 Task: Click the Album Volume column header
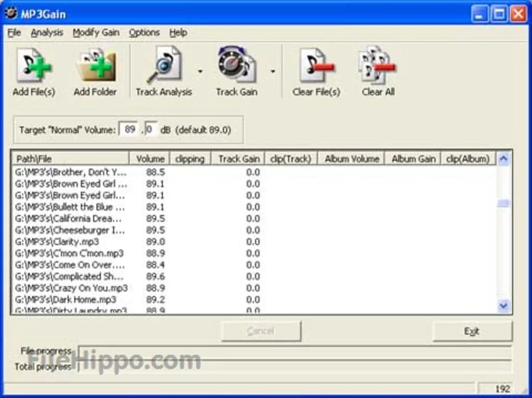pos(350,159)
